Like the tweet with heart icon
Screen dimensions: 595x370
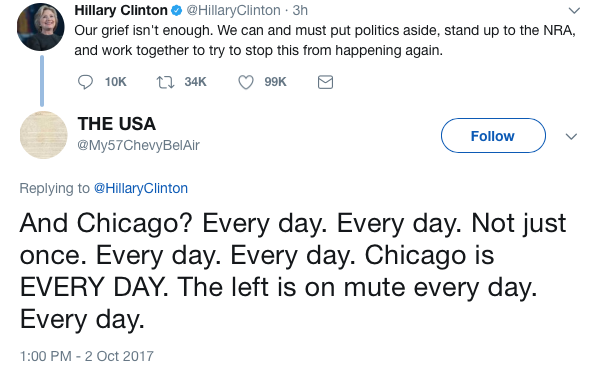pyautogui.click(x=246, y=82)
